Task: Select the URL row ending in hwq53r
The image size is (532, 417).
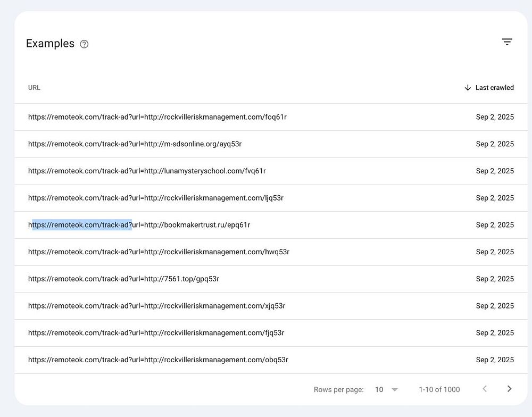Action: click(x=271, y=252)
